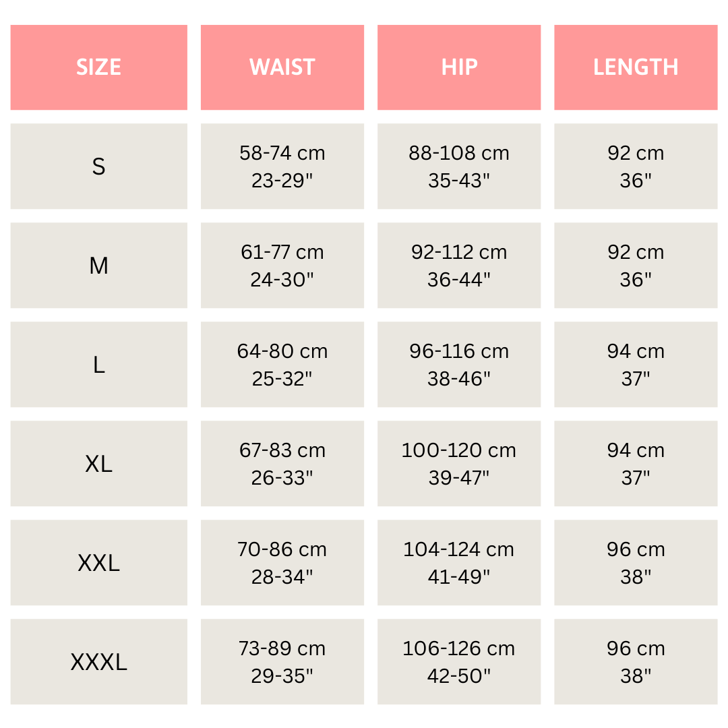This screenshot has width=728, height=728.
Task: Select the LENGTH column header
Action: click(635, 67)
